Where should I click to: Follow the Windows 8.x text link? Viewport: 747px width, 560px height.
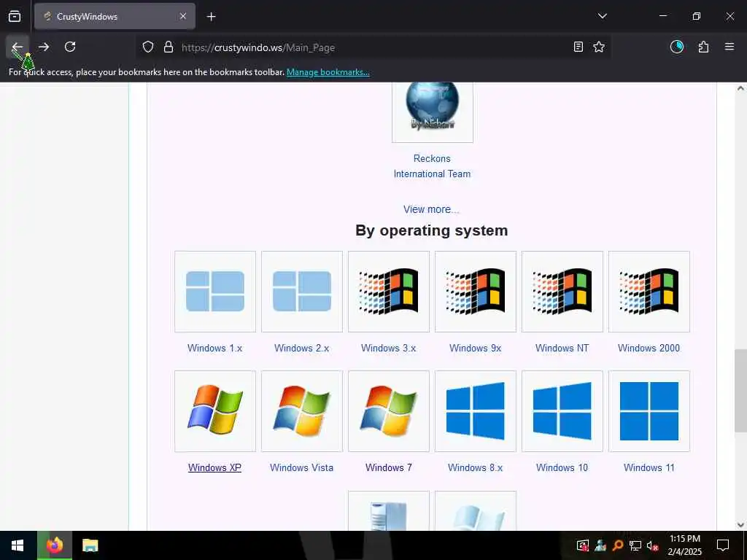475,467
